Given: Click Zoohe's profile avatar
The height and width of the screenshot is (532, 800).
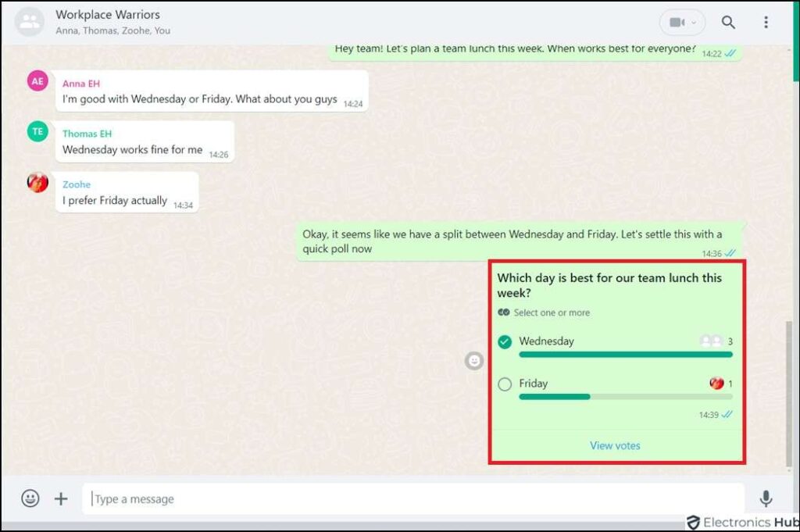Looking at the screenshot, I should coord(37,183).
